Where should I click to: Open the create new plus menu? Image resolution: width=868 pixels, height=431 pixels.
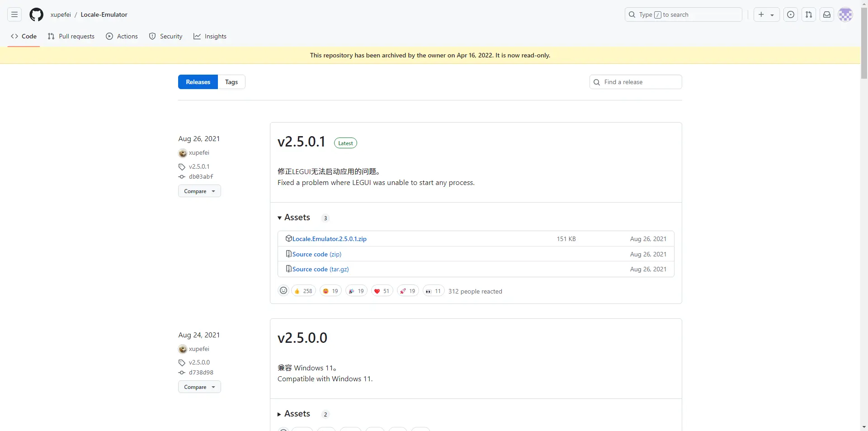click(766, 14)
